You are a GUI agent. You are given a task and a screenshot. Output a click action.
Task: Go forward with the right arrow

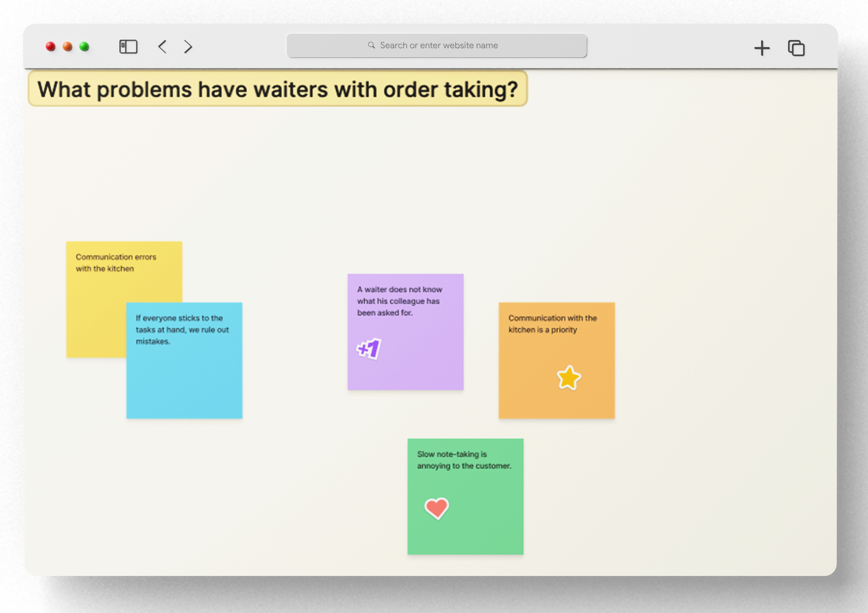188,47
